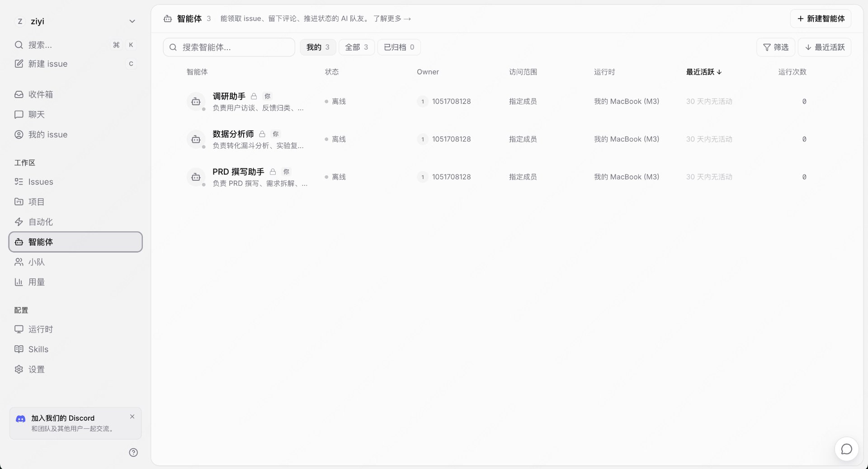Viewport: 868px width, 469px height.
Task: Click robot avatar of 调研助手
Action: 196,101
